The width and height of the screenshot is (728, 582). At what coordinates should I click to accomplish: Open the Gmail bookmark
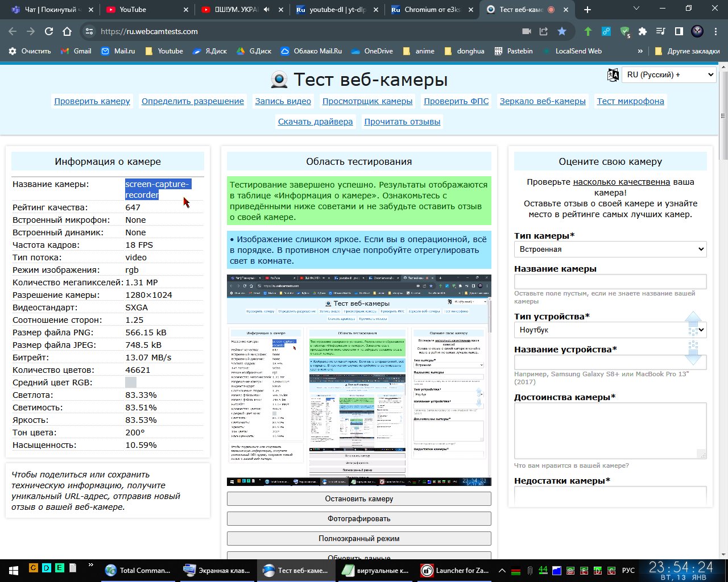(76, 51)
